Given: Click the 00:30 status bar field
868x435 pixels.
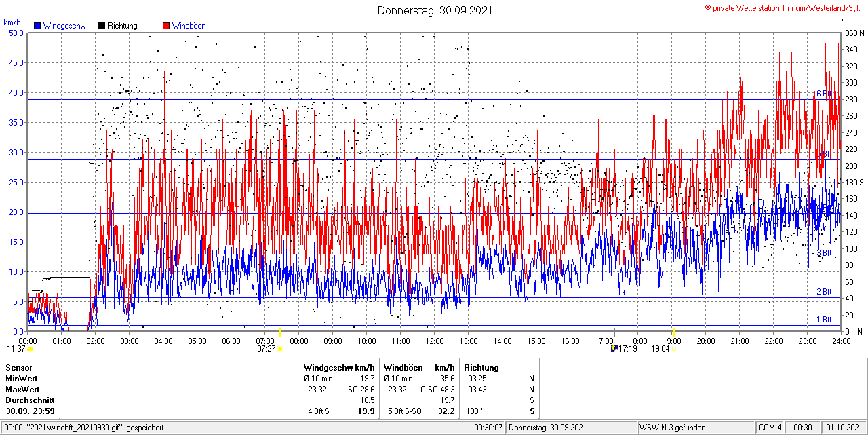Looking at the screenshot, I should pyautogui.click(x=803, y=428).
